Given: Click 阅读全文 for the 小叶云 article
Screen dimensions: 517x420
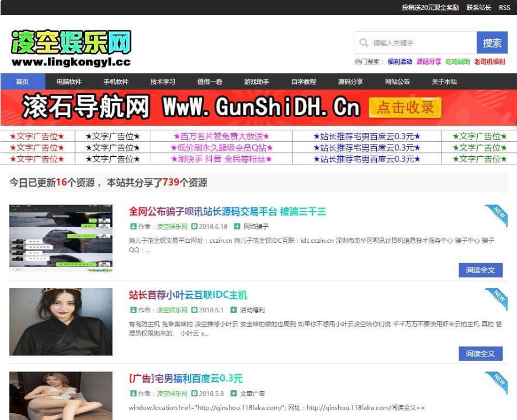Looking at the screenshot, I should tap(480, 353).
